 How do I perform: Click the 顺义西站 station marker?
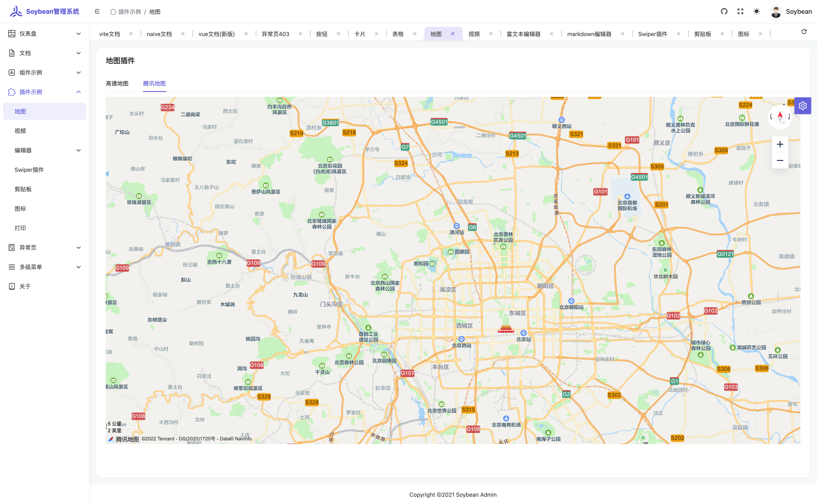tap(562, 120)
